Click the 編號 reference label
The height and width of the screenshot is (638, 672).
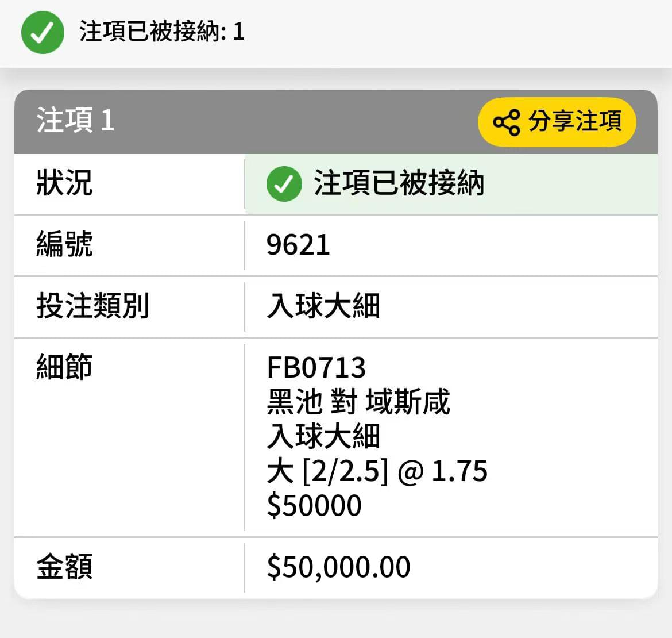[x=64, y=244]
